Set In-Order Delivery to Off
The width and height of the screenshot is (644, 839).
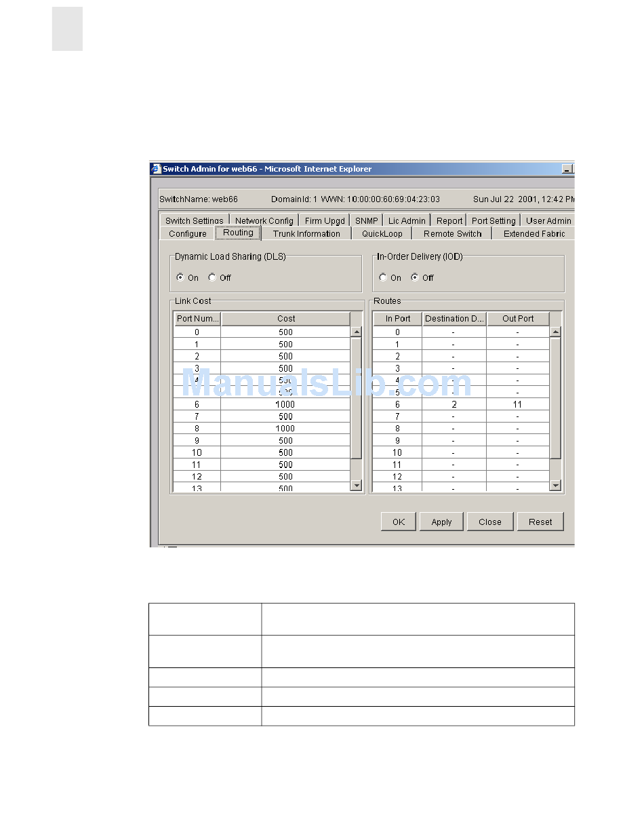click(415, 277)
